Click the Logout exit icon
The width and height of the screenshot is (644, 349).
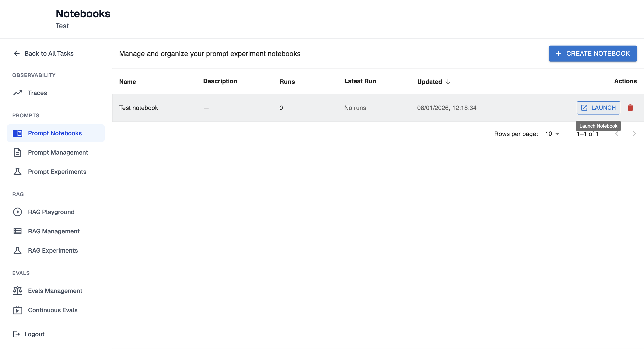[x=16, y=334]
